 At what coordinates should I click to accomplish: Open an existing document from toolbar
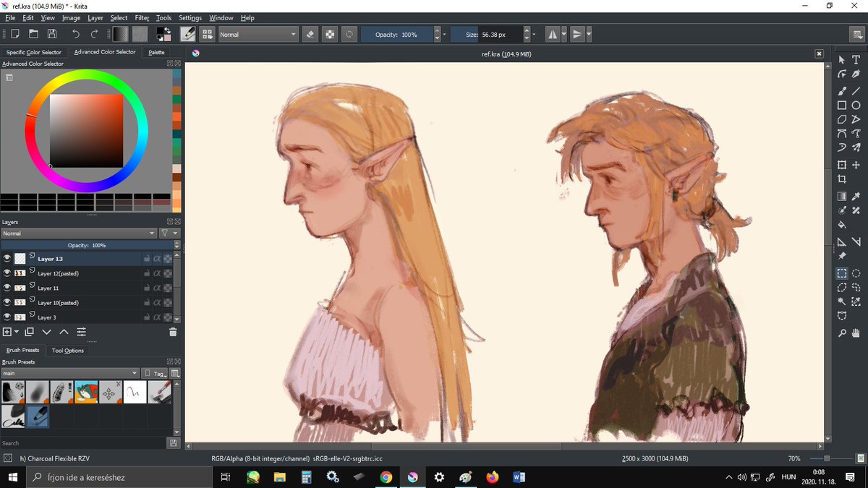click(33, 34)
